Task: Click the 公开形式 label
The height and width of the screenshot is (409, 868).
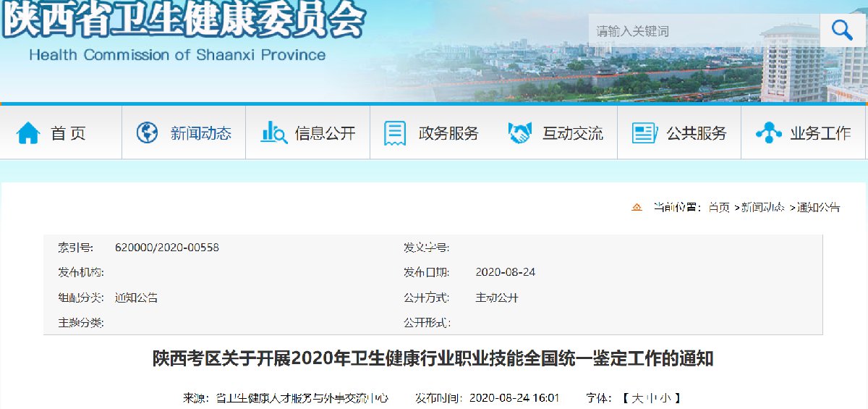Action: click(x=427, y=323)
